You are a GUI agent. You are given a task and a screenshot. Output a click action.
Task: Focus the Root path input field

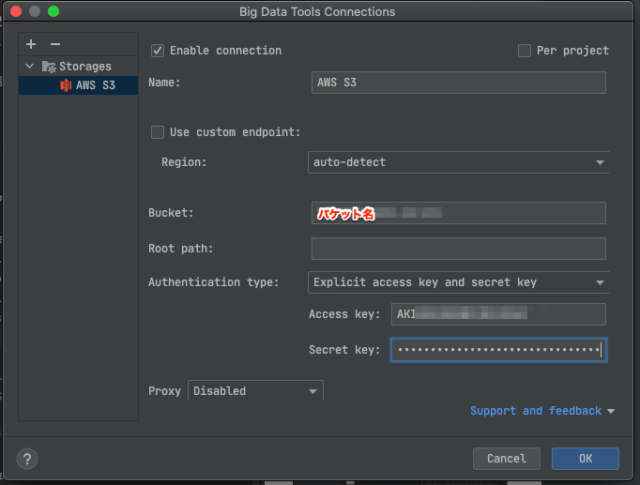click(458, 249)
